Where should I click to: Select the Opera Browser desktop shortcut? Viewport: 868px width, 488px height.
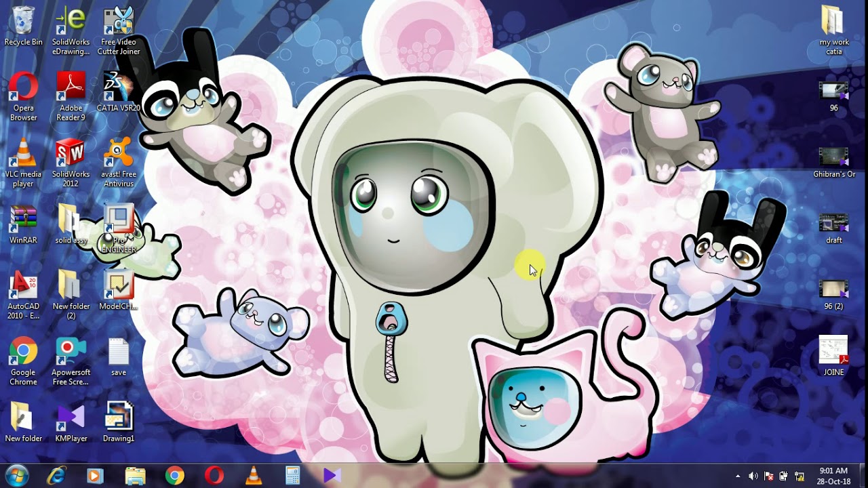[x=23, y=98]
